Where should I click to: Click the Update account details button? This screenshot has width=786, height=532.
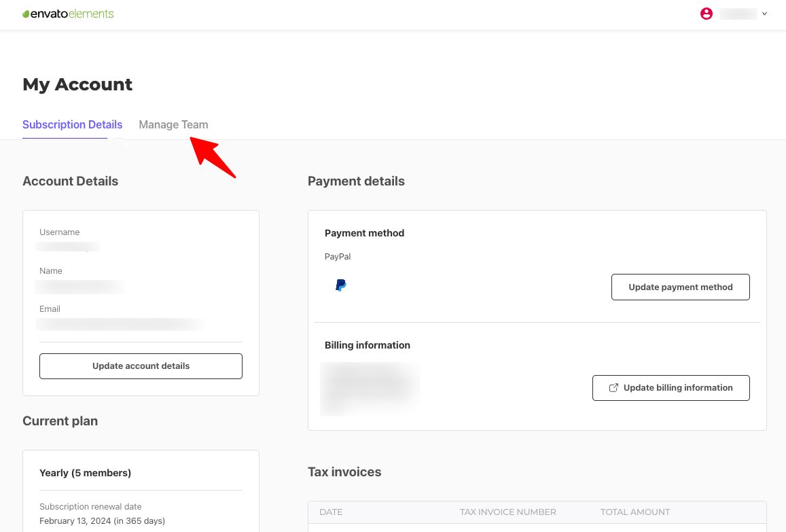141,366
